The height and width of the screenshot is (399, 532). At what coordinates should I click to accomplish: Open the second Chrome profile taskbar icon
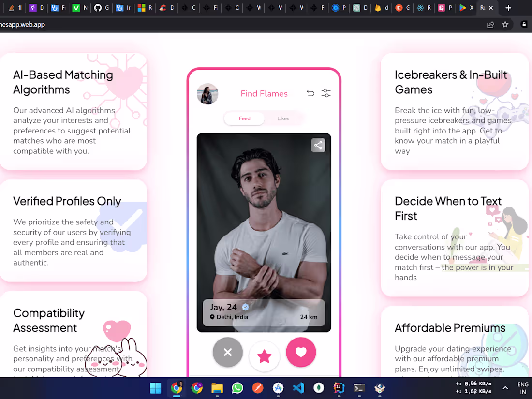pyautogui.click(x=196, y=388)
